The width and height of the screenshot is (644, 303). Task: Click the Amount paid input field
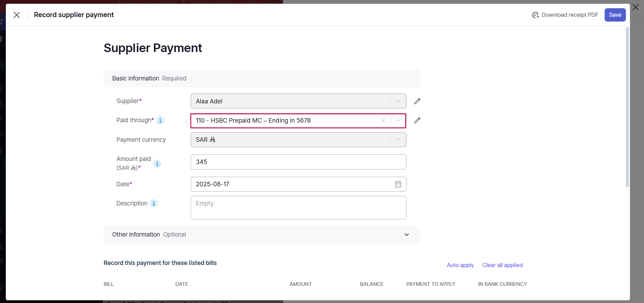click(x=298, y=162)
